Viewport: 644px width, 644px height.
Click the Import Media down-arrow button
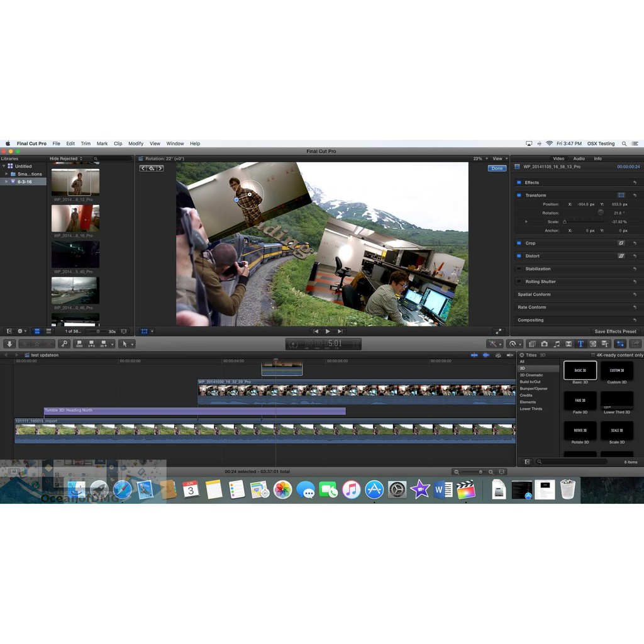[x=9, y=344]
